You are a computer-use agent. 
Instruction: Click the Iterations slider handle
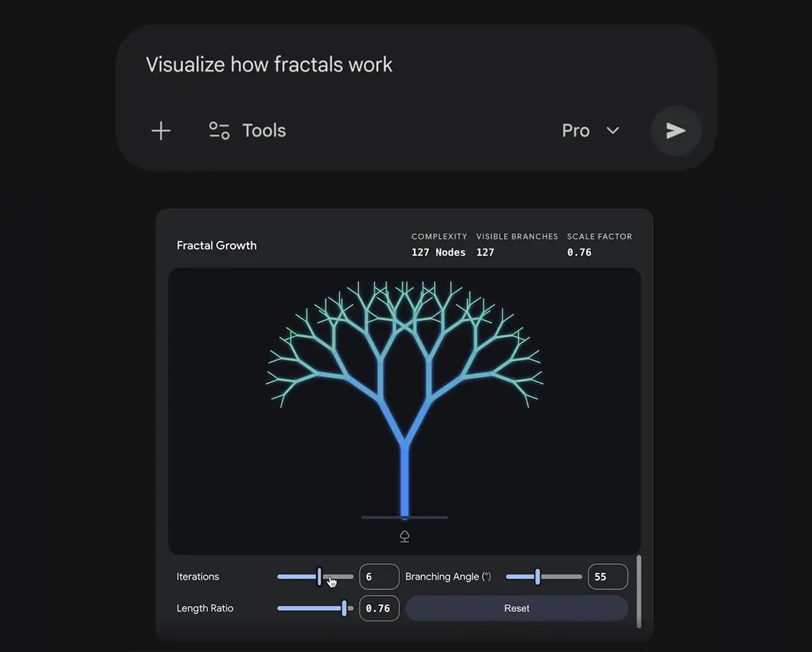(x=319, y=577)
